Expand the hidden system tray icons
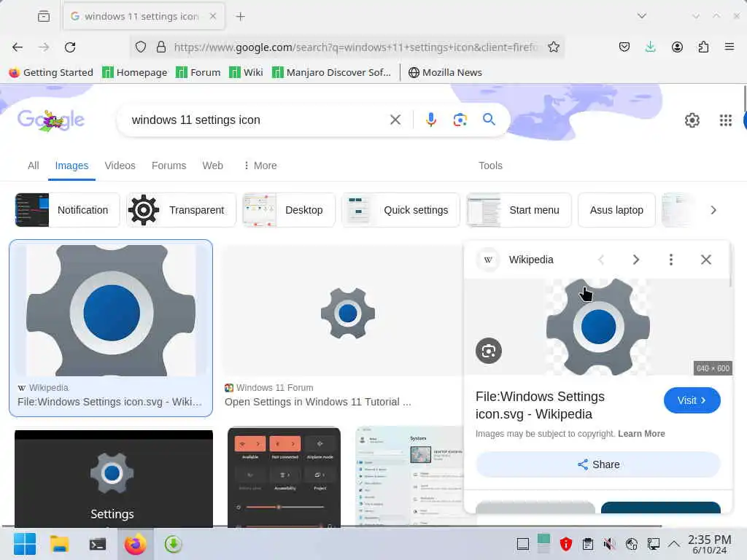 [673, 544]
